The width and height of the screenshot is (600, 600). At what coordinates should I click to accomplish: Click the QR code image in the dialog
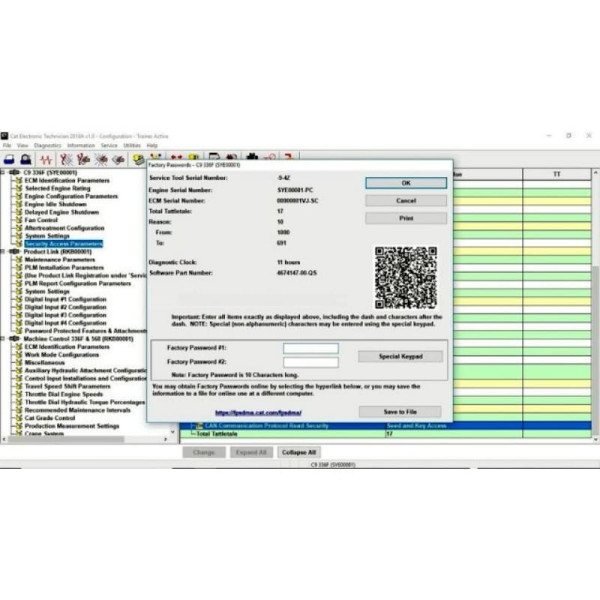pos(405,277)
